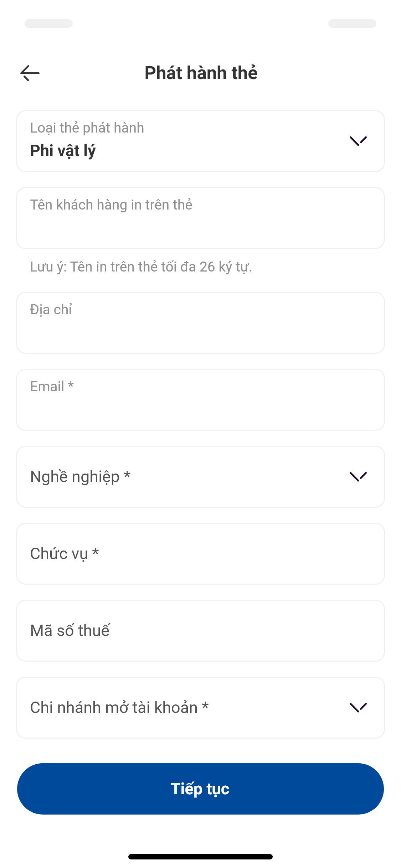Expand the Nghề nghiệp dropdown

[200, 477]
